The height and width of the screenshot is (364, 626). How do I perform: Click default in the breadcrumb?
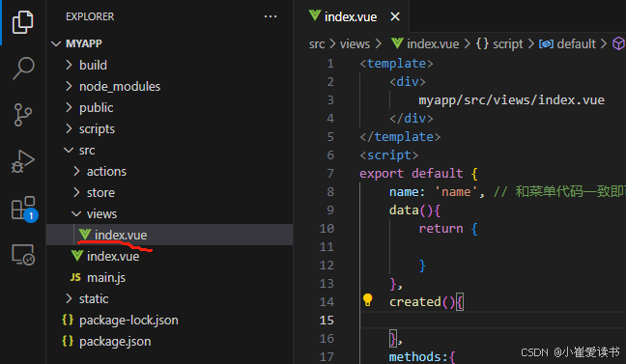[576, 43]
